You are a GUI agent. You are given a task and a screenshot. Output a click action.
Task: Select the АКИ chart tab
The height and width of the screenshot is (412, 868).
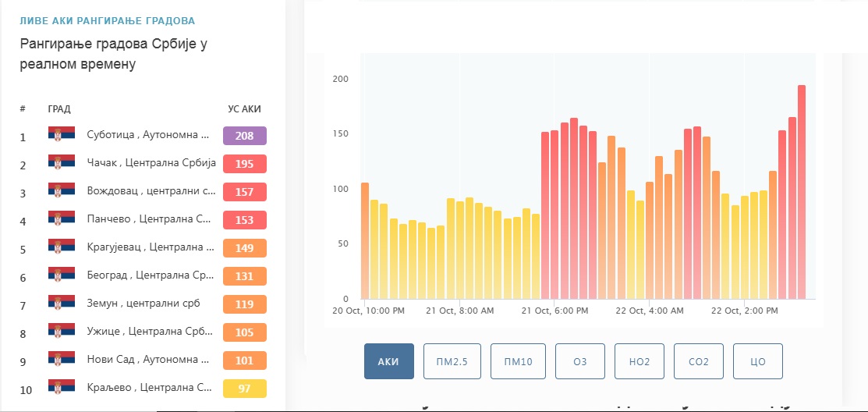(x=388, y=361)
